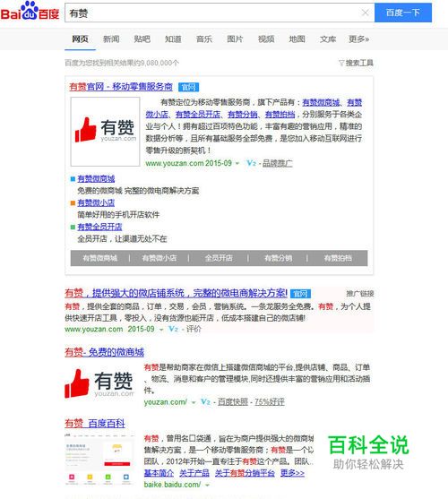Open 搜索工具 filter options
Viewport: 448px width, 499px height.
(x=359, y=63)
